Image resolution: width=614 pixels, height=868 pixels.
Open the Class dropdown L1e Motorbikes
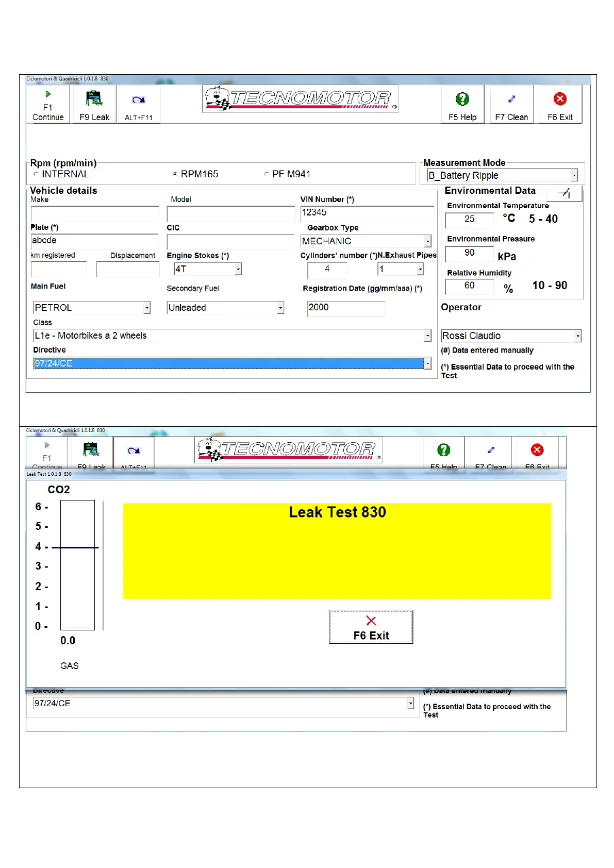click(232, 336)
